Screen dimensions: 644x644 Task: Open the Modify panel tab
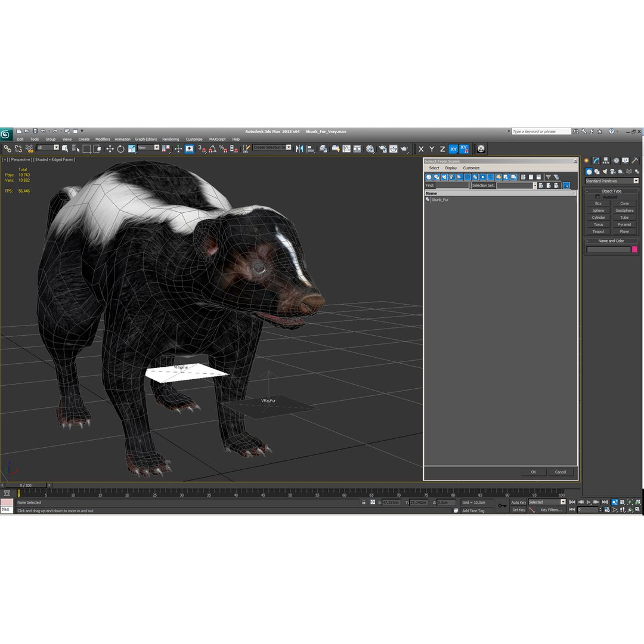pos(596,160)
